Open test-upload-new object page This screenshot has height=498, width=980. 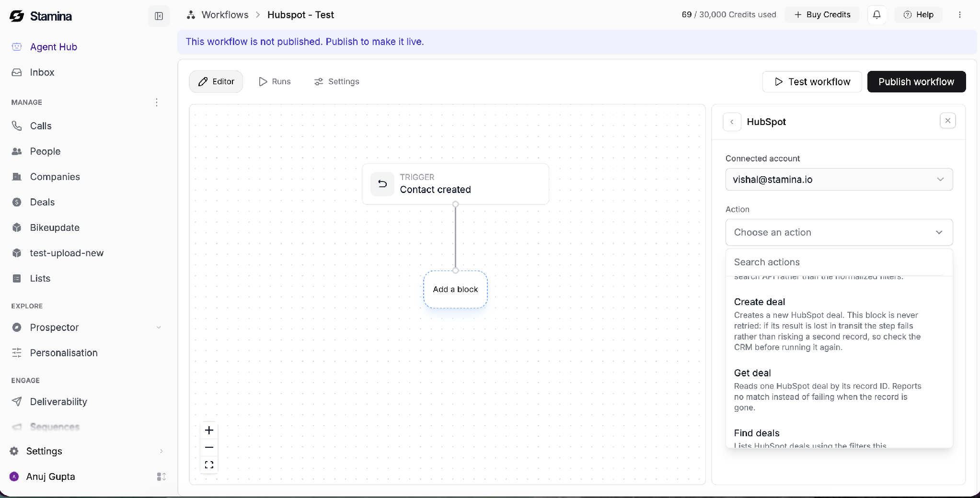tap(67, 253)
